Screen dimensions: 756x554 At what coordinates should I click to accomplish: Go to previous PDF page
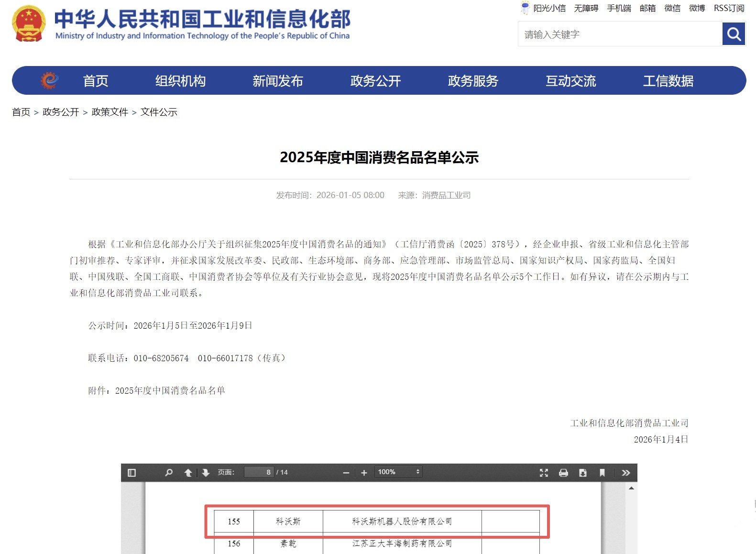188,473
